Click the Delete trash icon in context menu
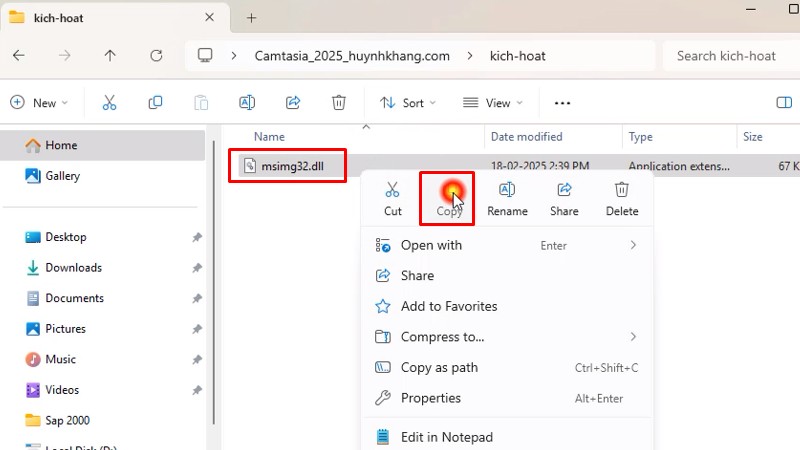The image size is (800, 450). (x=621, y=190)
